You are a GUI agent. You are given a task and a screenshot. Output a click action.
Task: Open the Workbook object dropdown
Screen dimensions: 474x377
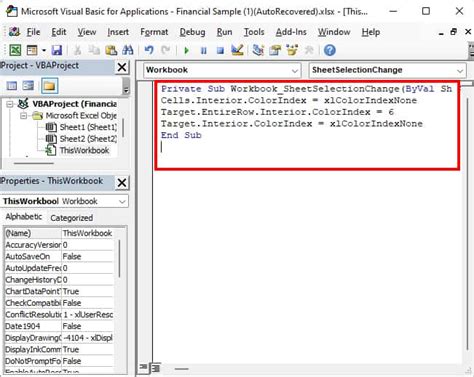[295, 70]
